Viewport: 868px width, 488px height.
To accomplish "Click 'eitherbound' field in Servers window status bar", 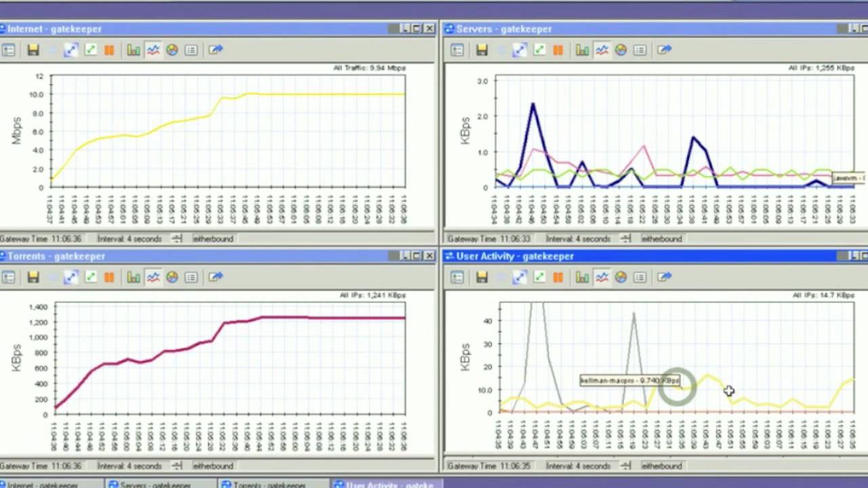I will click(x=662, y=239).
